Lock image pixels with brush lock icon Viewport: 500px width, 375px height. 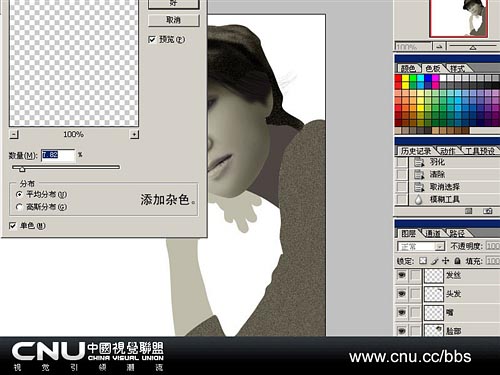click(434, 261)
